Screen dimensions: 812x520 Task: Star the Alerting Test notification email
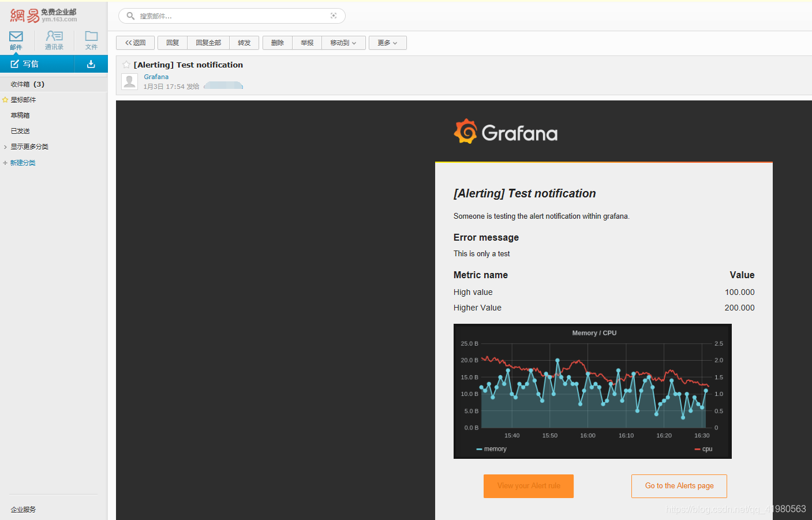pyautogui.click(x=126, y=65)
